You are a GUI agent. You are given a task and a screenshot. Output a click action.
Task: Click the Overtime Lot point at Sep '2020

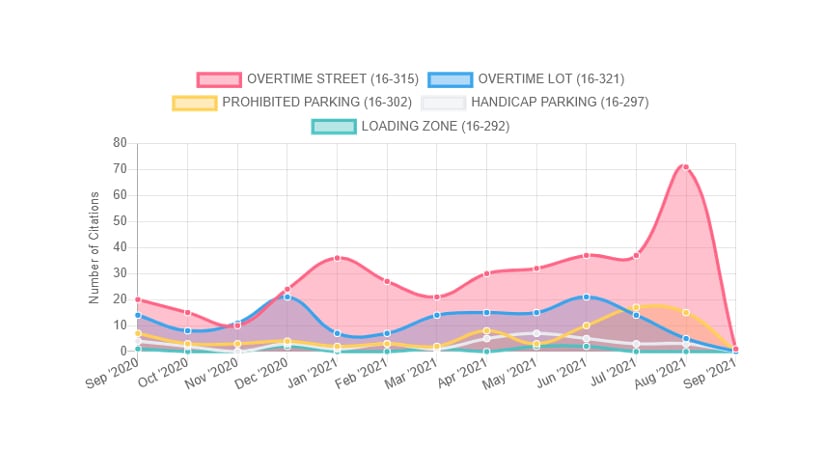coord(138,315)
